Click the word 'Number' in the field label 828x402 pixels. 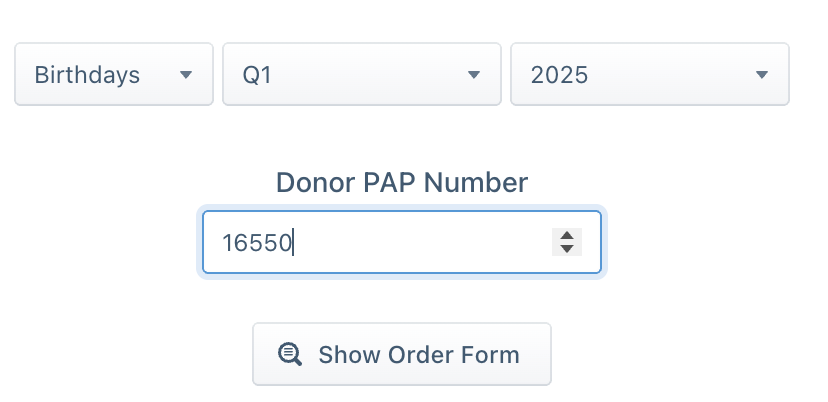pyautogui.click(x=476, y=183)
